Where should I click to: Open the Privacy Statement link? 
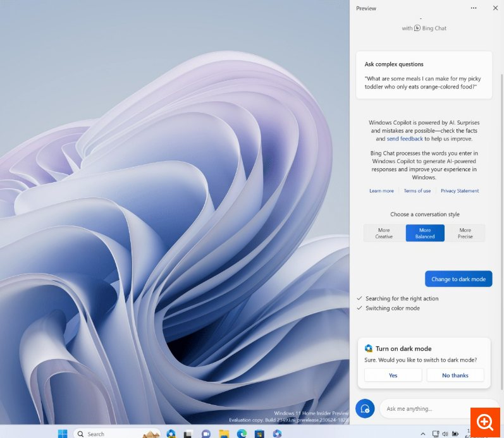pyautogui.click(x=460, y=191)
